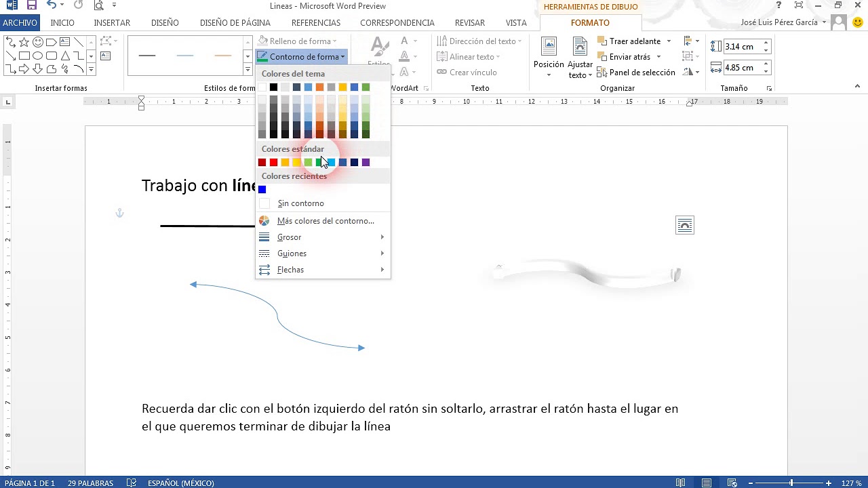This screenshot has height=488, width=868.
Task: Open Ajustar texto wrapping options
Action: click(580, 58)
